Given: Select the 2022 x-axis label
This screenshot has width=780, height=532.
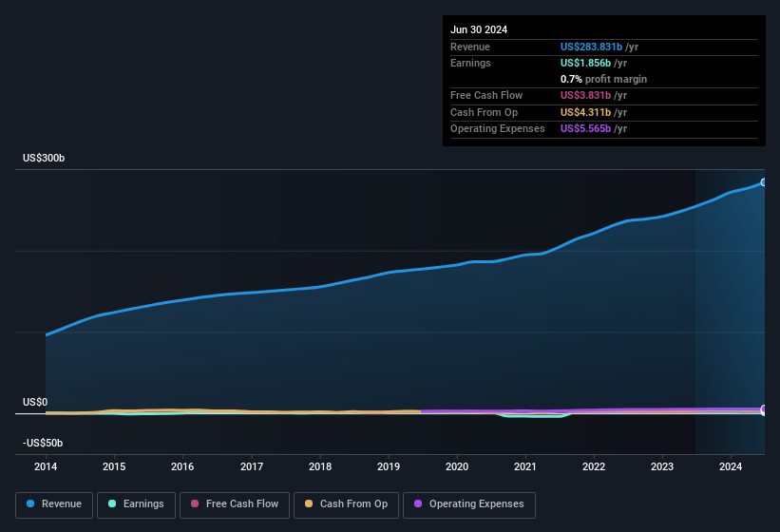Looking at the screenshot, I should click(594, 466).
